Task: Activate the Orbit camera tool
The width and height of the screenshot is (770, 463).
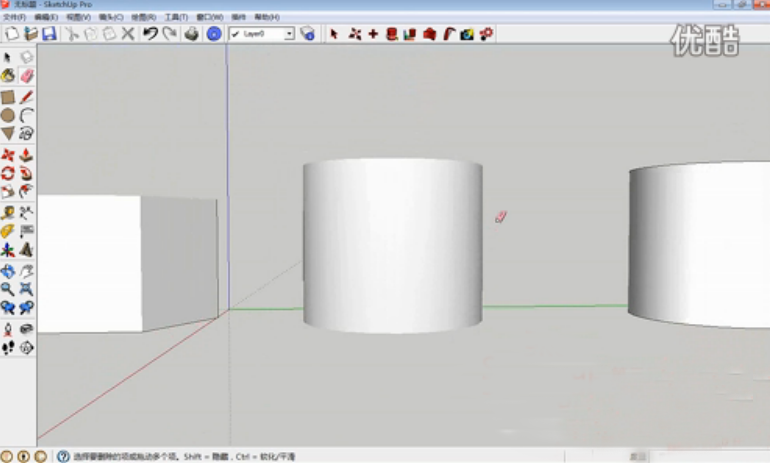Action: coord(8,271)
